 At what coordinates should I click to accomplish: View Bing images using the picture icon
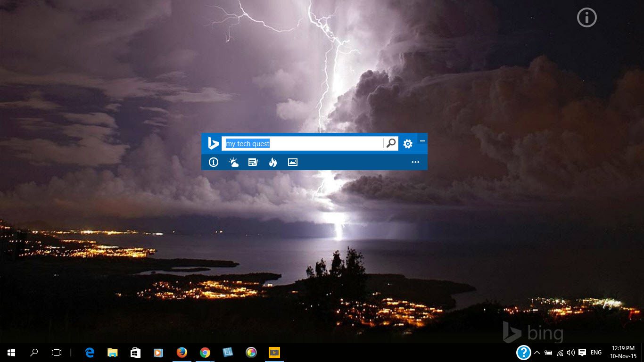tap(293, 162)
